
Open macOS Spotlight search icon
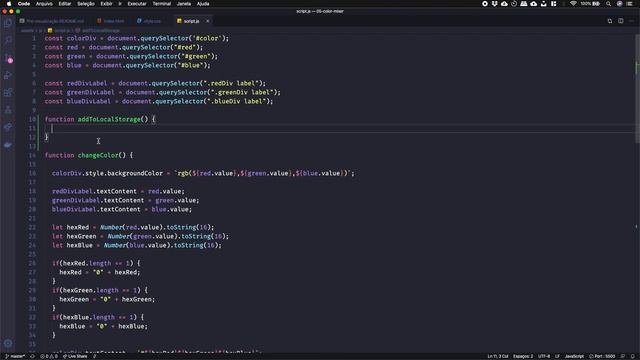pos(609,4)
